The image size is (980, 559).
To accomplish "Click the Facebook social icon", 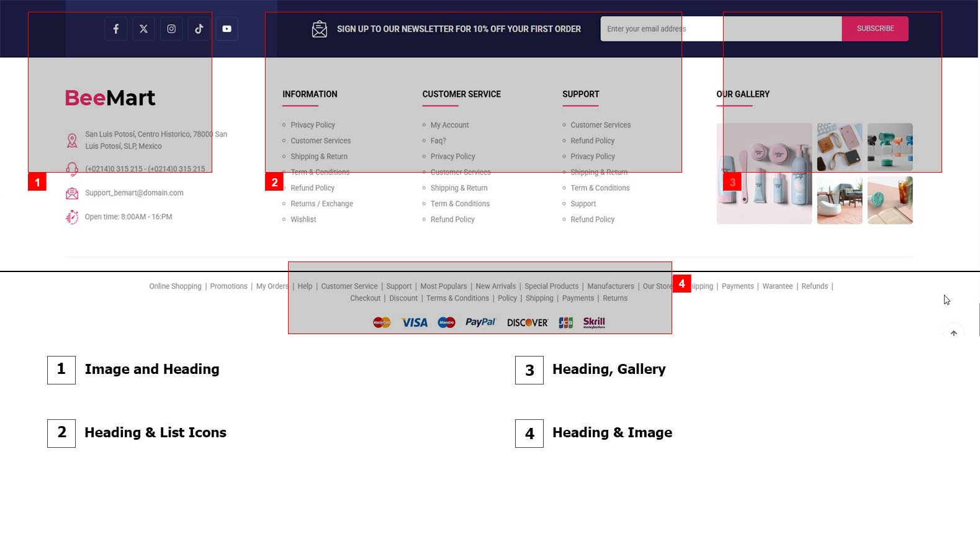I will click(x=116, y=29).
